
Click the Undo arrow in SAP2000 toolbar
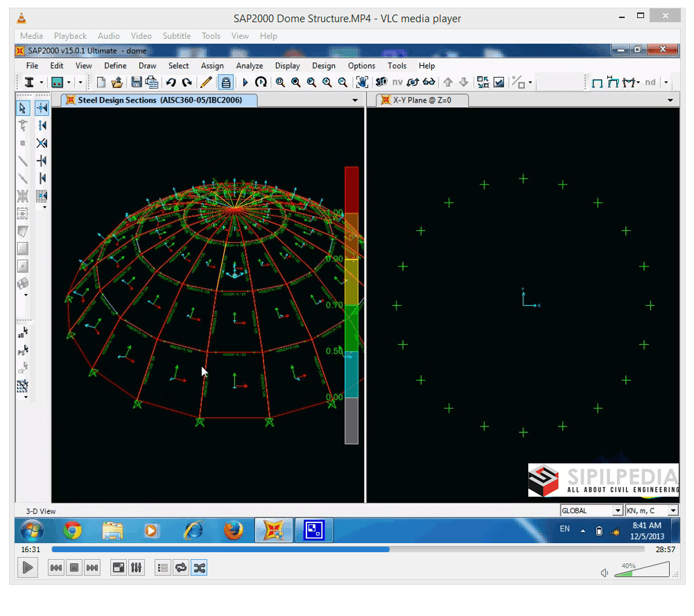coord(171,83)
